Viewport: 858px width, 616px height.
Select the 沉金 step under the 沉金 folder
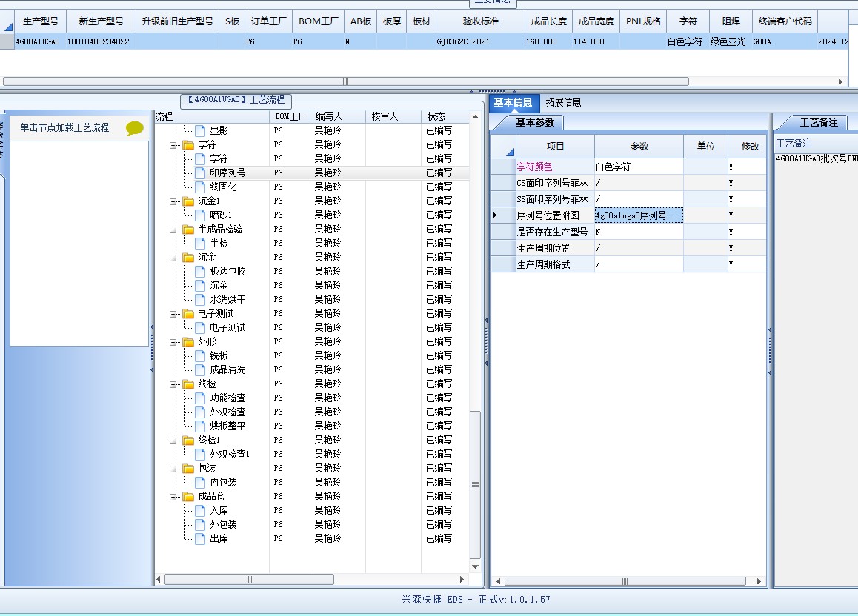(x=219, y=285)
